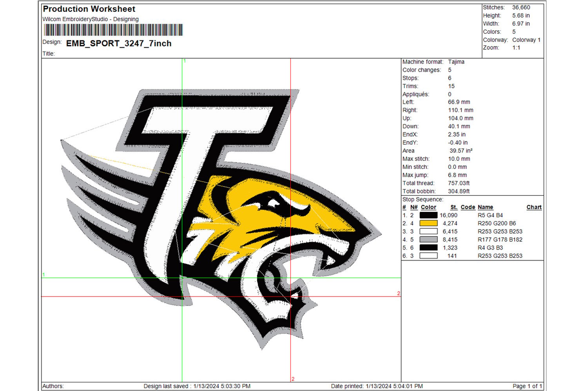The image size is (588, 391).
Task: Select the Wilcom EmbroideryStudio - Designing text
Action: pos(91,19)
